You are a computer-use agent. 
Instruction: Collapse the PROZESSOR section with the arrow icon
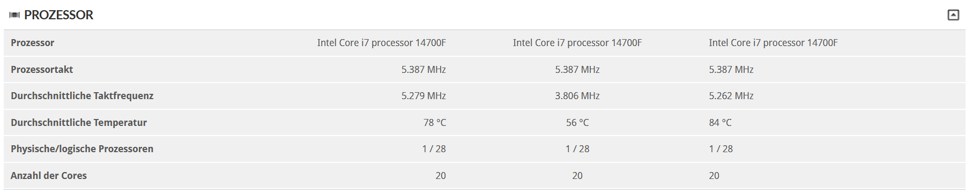click(953, 15)
